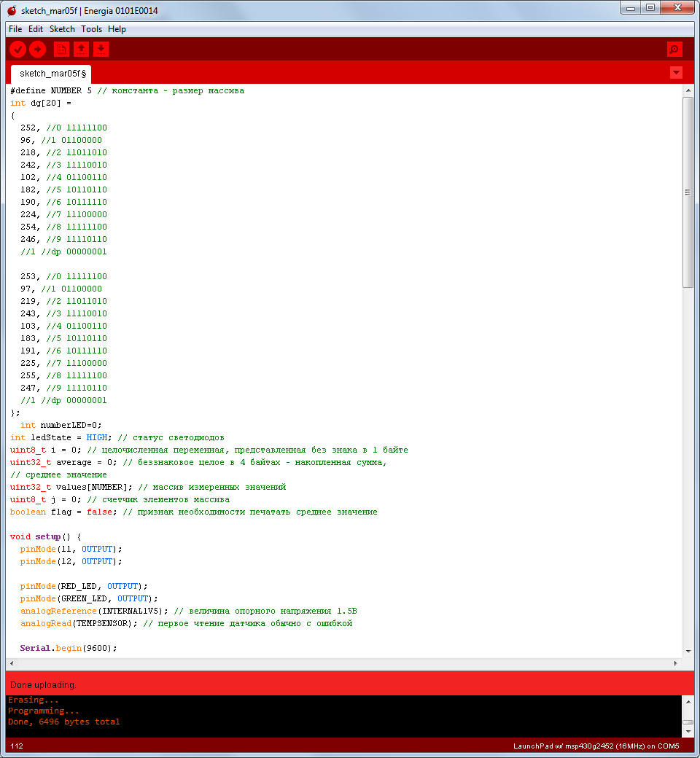
Task: Click the 'Programming...' console line
Action: tap(43, 711)
